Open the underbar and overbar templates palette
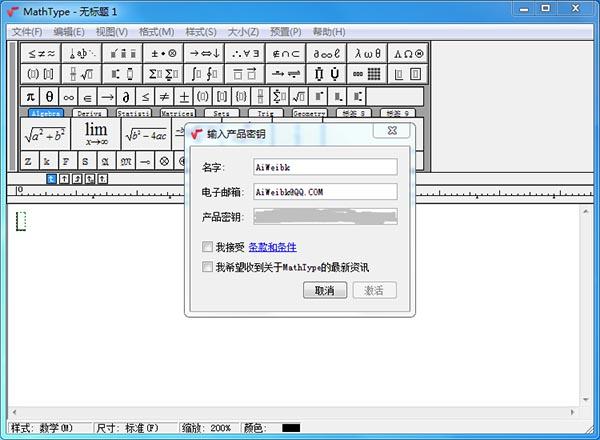The width and height of the screenshot is (600, 440). (245, 74)
